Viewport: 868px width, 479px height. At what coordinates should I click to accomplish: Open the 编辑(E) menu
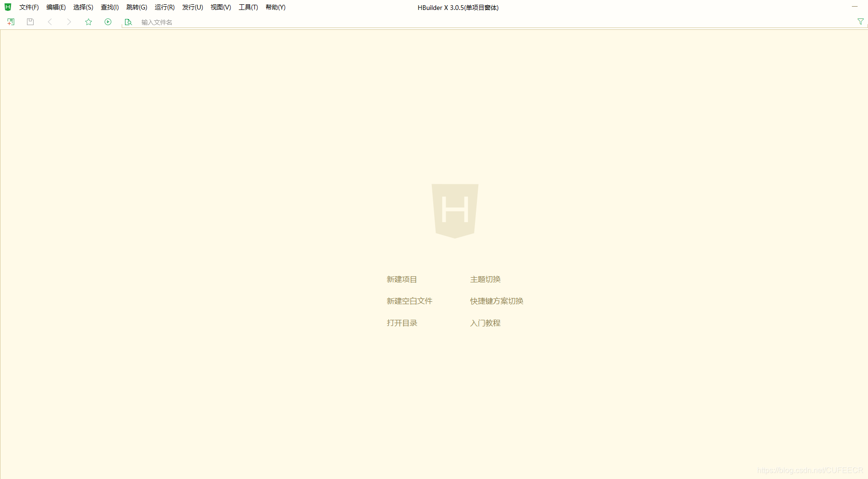[x=56, y=7]
